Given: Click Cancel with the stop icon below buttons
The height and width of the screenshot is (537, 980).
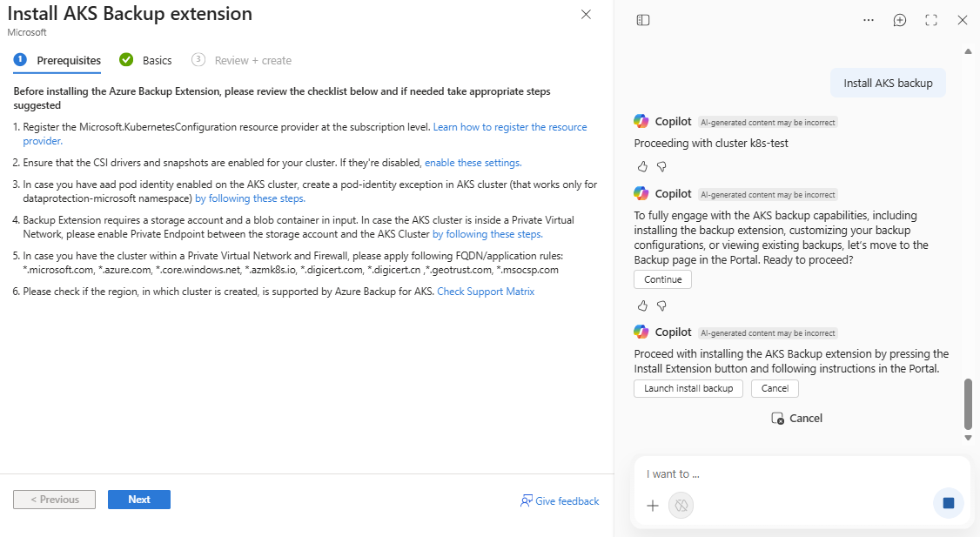Looking at the screenshot, I should [797, 419].
